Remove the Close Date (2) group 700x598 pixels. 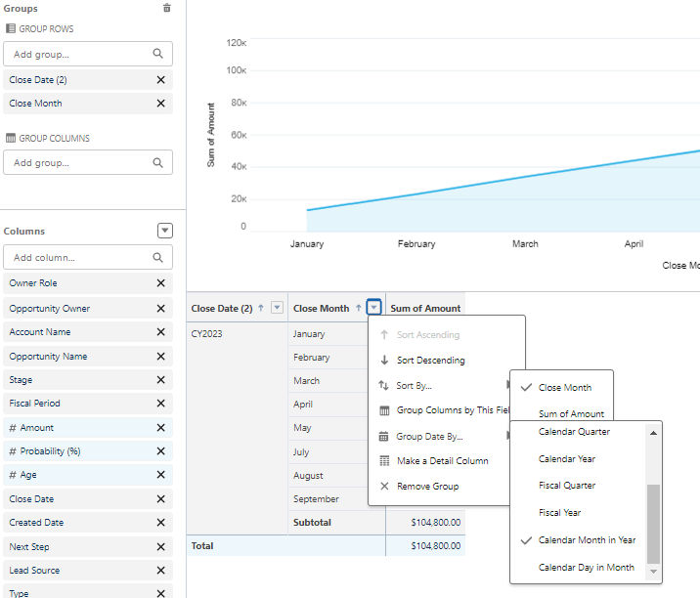[160, 79]
